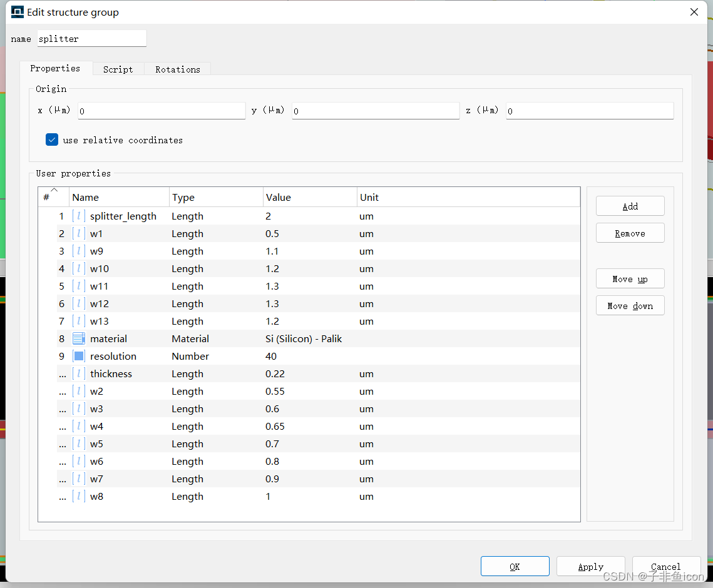Click the Number type cell
The height and width of the screenshot is (588, 713).
pos(190,357)
